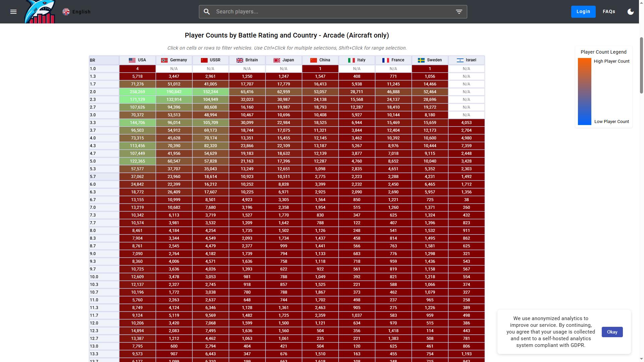Click the search magnifier icon
The height and width of the screenshot is (362, 644).
coord(207,12)
